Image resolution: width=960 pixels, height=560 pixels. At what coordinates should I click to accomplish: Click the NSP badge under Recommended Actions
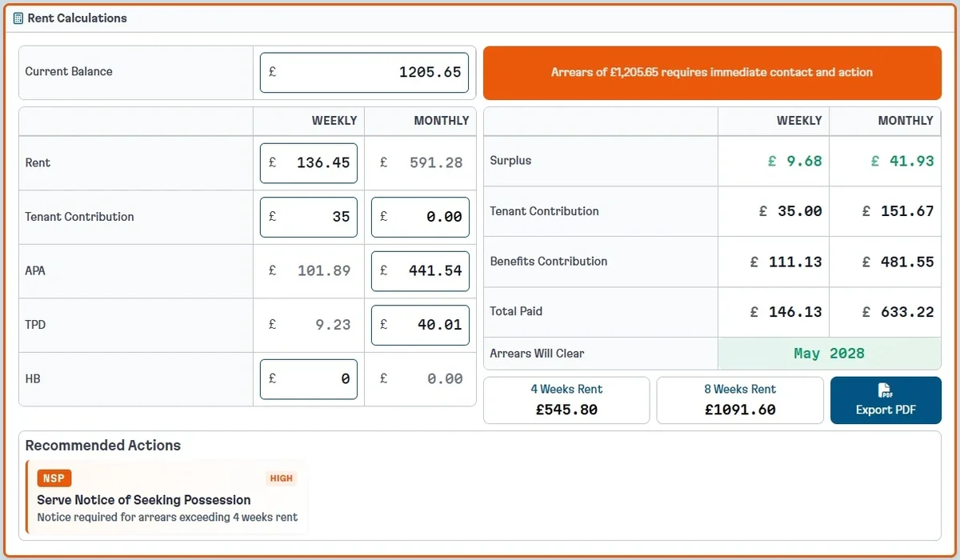54,478
